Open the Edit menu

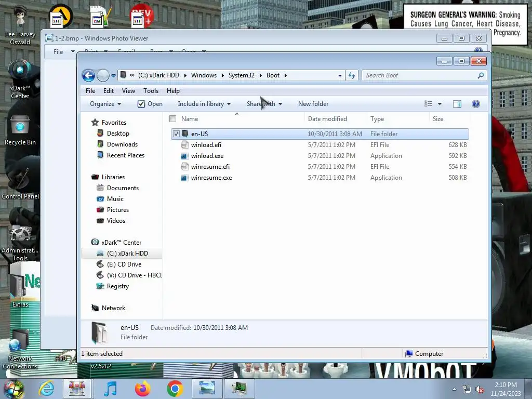(x=109, y=91)
